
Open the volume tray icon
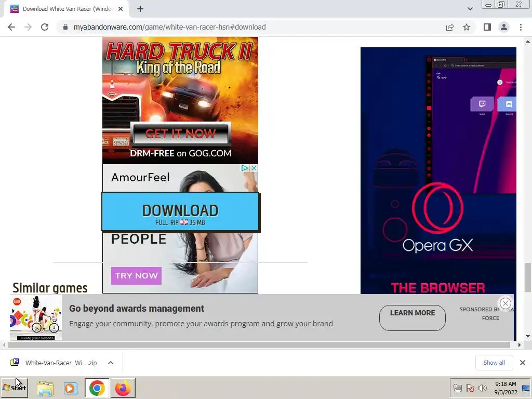point(482,388)
